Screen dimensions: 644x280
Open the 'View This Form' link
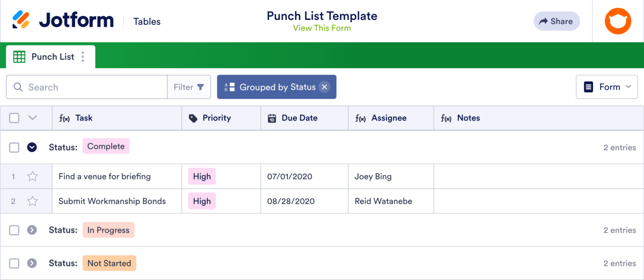(x=321, y=28)
